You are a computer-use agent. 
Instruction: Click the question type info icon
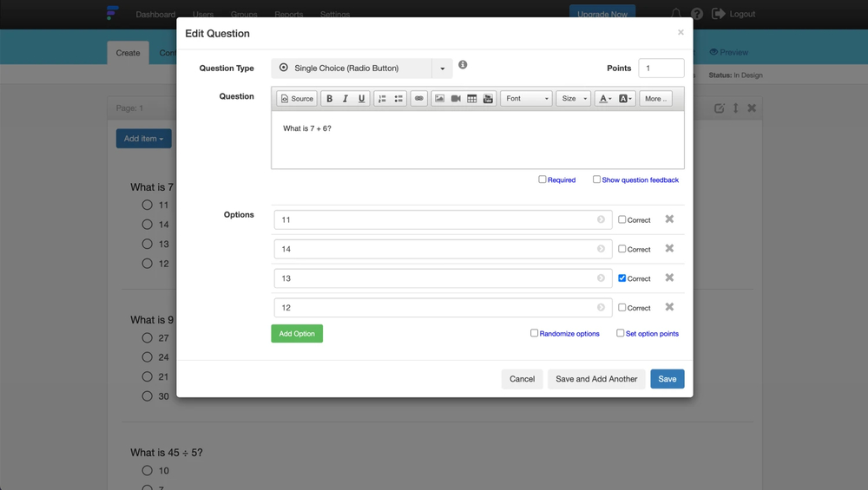463,65
